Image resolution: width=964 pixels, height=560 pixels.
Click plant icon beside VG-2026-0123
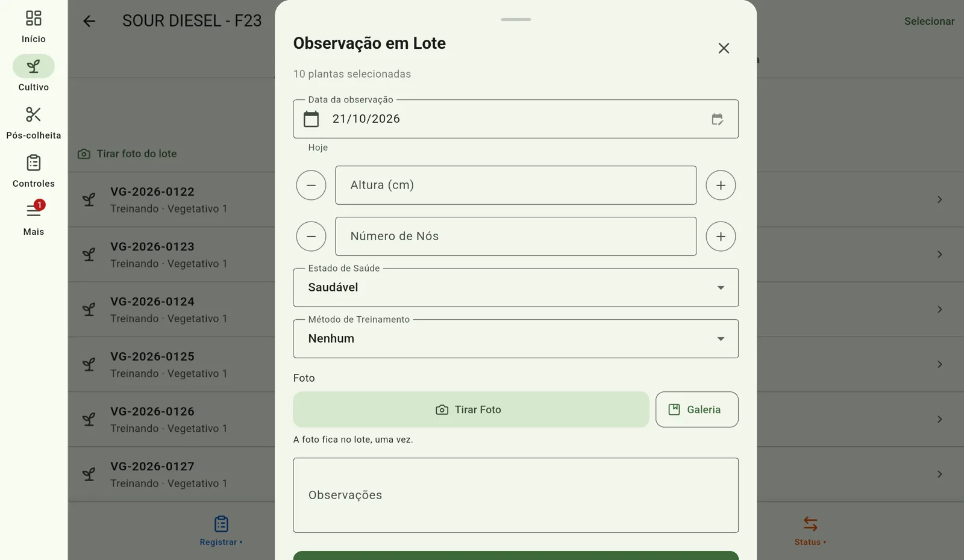click(89, 254)
